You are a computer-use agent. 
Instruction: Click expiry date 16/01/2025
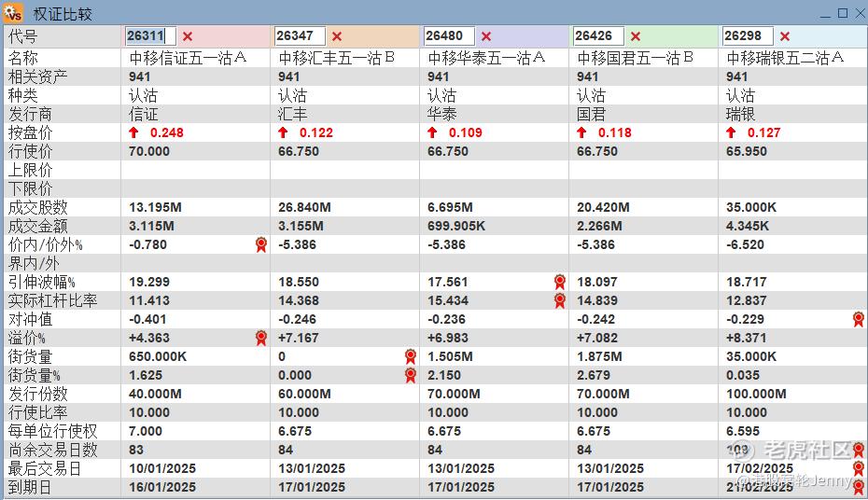[x=162, y=487]
